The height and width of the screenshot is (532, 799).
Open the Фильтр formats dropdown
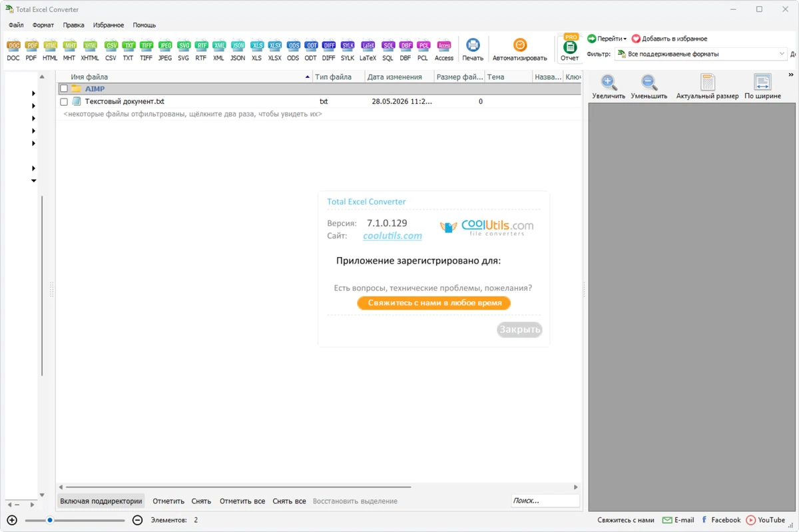click(x=700, y=54)
